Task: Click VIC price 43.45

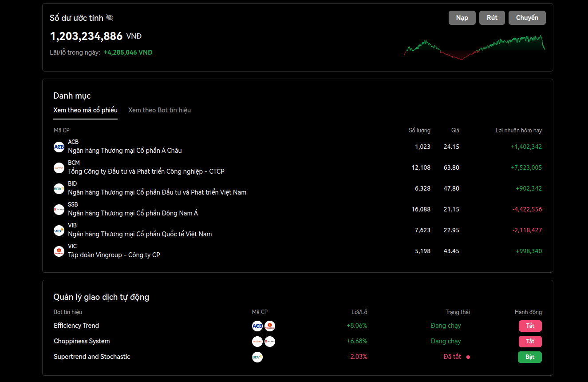Action: pyautogui.click(x=451, y=251)
